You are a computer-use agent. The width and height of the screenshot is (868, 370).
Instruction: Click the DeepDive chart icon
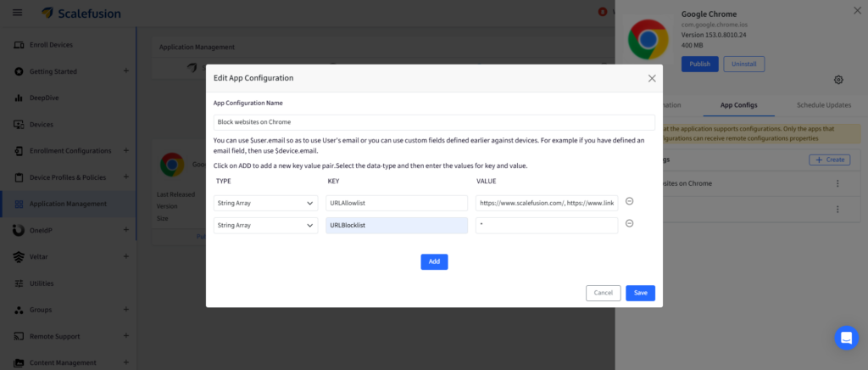click(x=19, y=98)
